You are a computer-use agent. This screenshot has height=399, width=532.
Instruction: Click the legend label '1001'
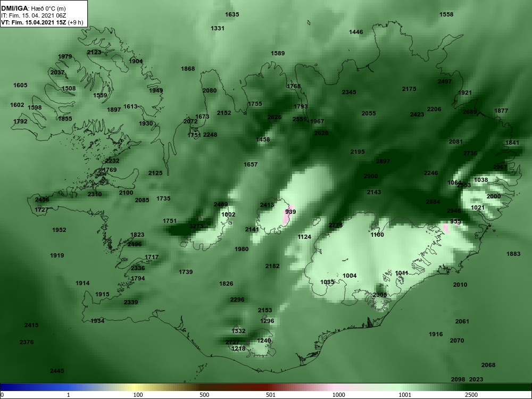405,395
